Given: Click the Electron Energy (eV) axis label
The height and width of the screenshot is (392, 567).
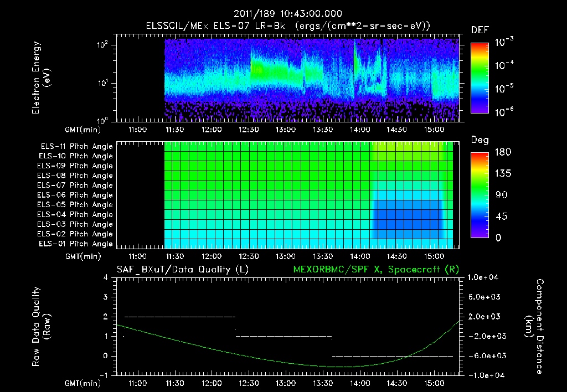Looking at the screenshot, I should (41, 78).
